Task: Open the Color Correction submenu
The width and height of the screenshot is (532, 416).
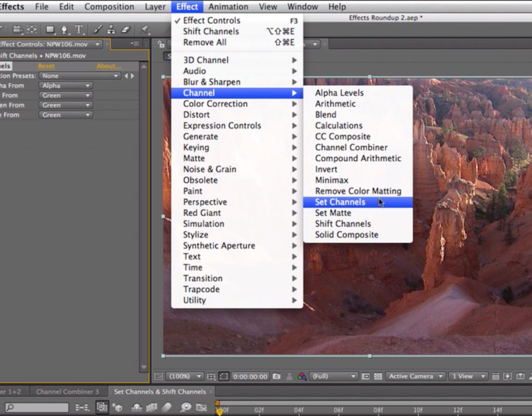Action: click(237, 104)
